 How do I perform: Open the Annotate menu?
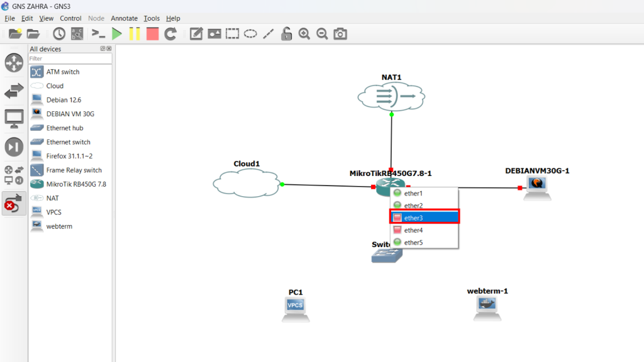coord(123,18)
